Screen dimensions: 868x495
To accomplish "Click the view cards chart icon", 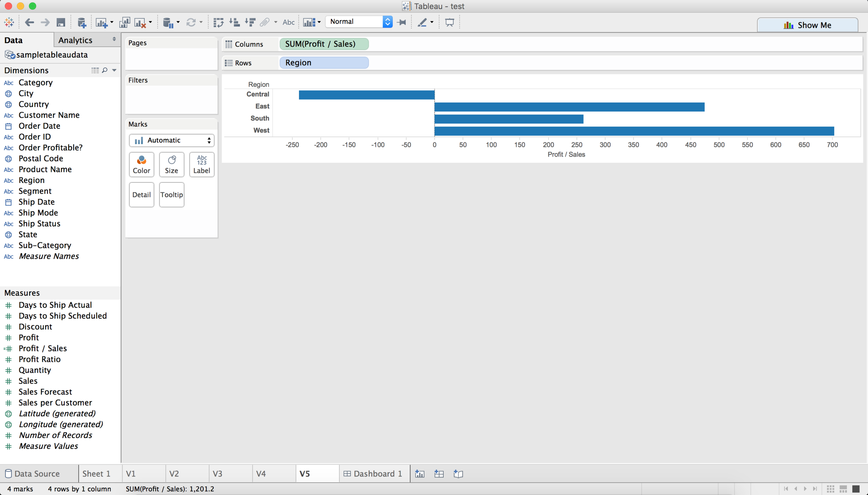I will pyautogui.click(x=309, y=22).
